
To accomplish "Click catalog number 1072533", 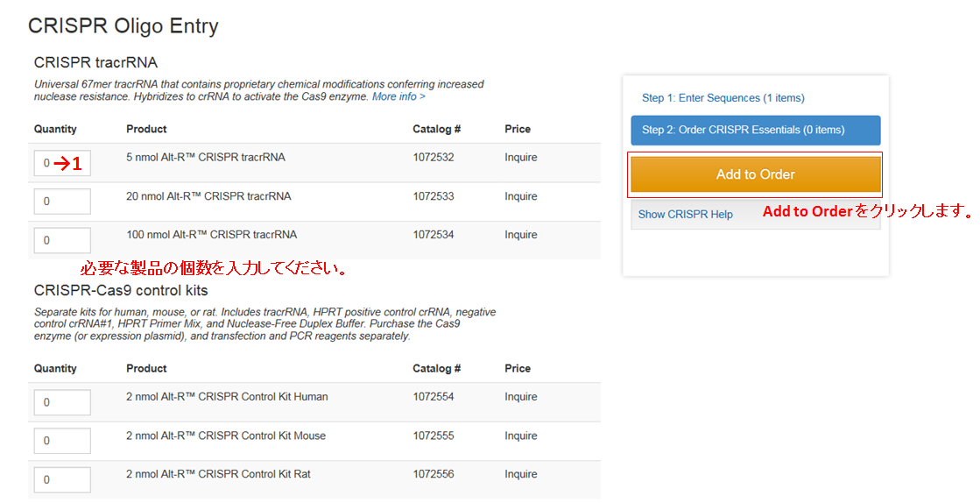I will (434, 195).
